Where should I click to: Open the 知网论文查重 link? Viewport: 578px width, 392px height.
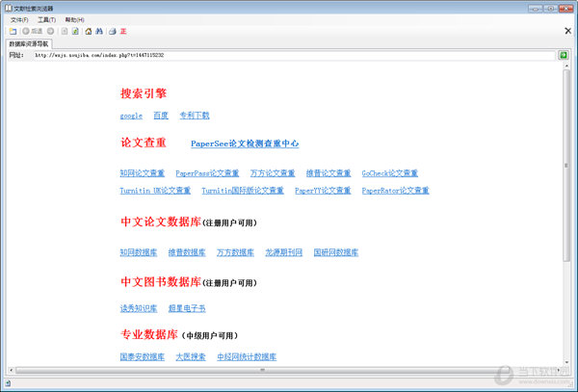[x=143, y=172]
